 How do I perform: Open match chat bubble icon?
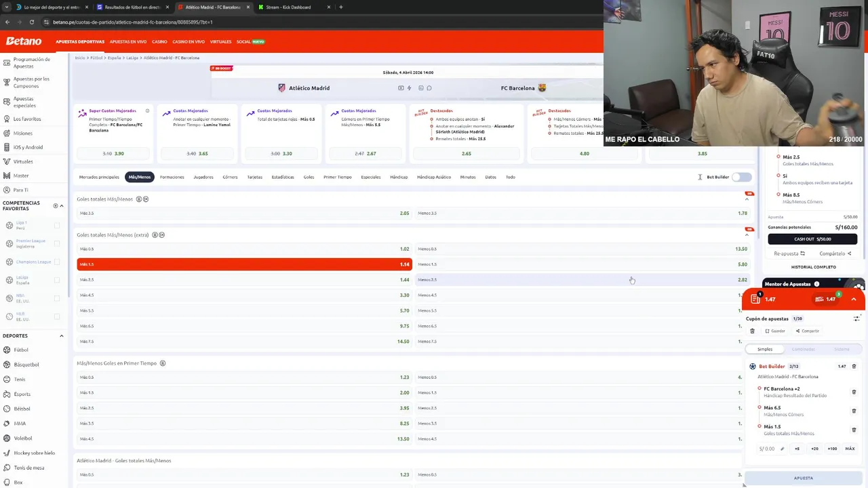tap(429, 88)
